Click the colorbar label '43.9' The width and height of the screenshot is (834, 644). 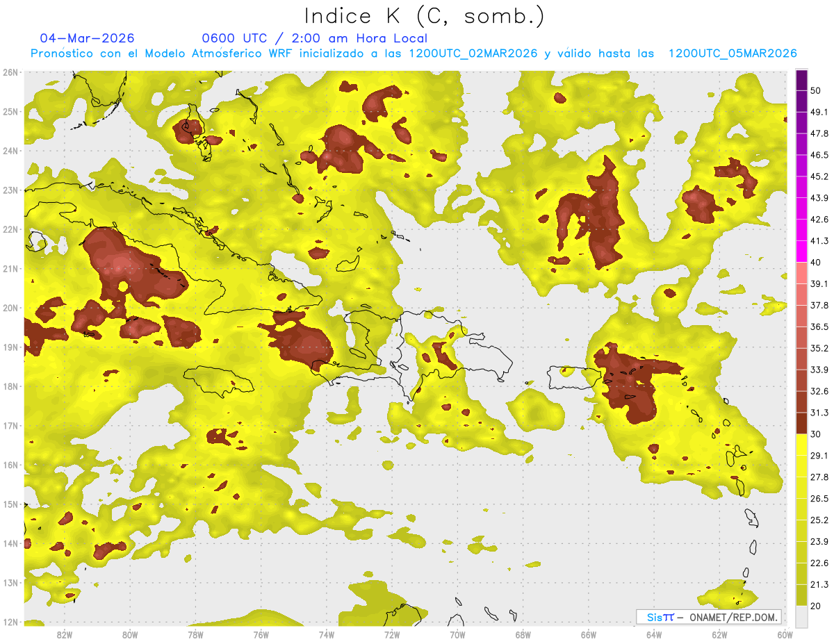pos(819,198)
